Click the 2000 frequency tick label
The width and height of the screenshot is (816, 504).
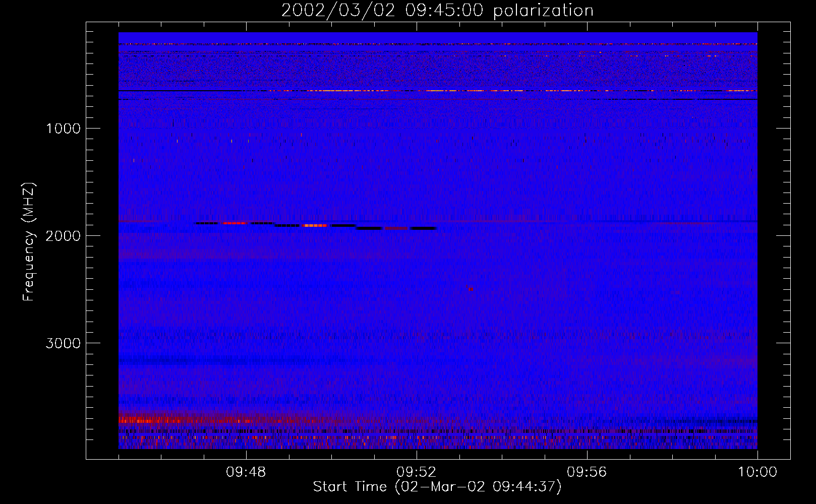[x=63, y=236]
